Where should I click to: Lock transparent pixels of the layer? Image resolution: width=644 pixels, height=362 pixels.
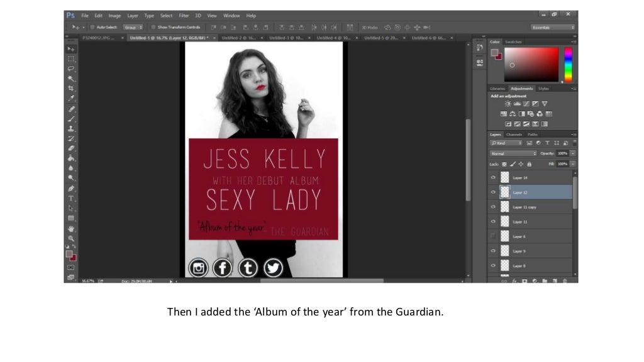[504, 164]
